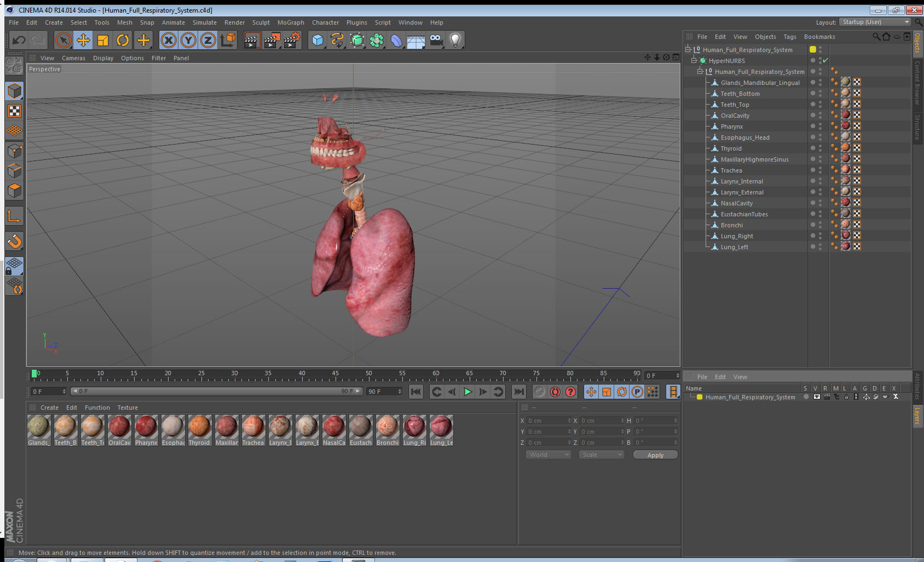The image size is (924, 562).
Task: Toggle the Snap magnet icon
Action: click(x=14, y=241)
